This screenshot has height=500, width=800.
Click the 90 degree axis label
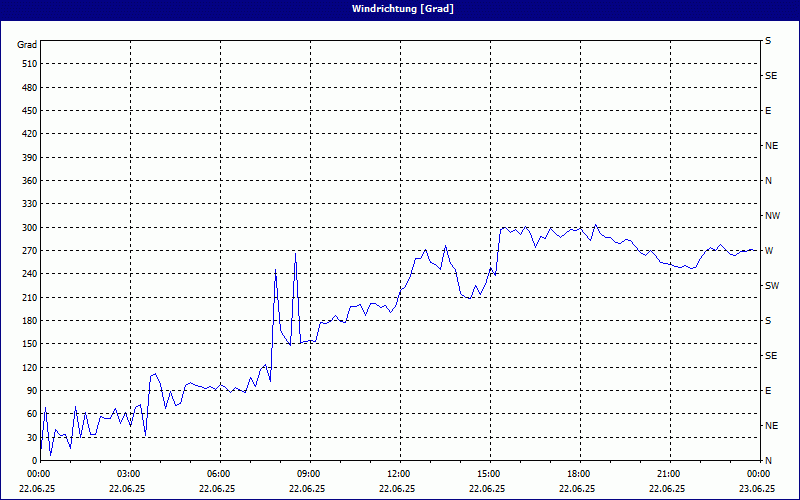point(32,391)
